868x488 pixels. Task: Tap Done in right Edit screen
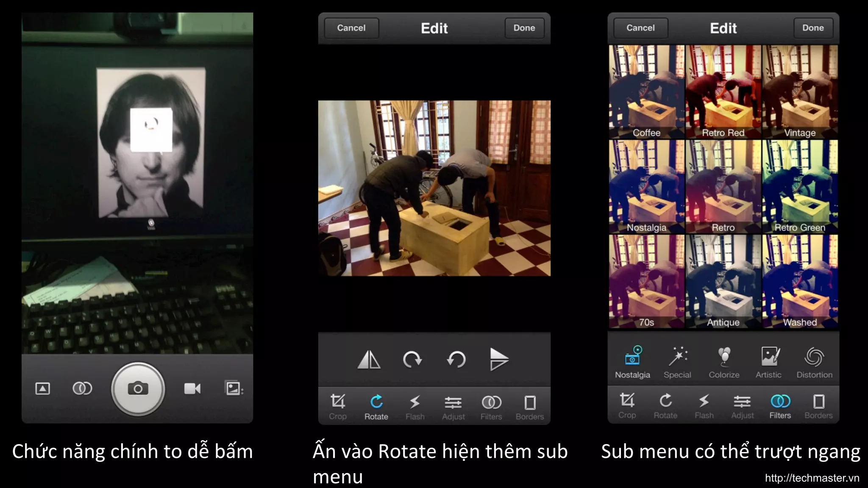tap(813, 28)
